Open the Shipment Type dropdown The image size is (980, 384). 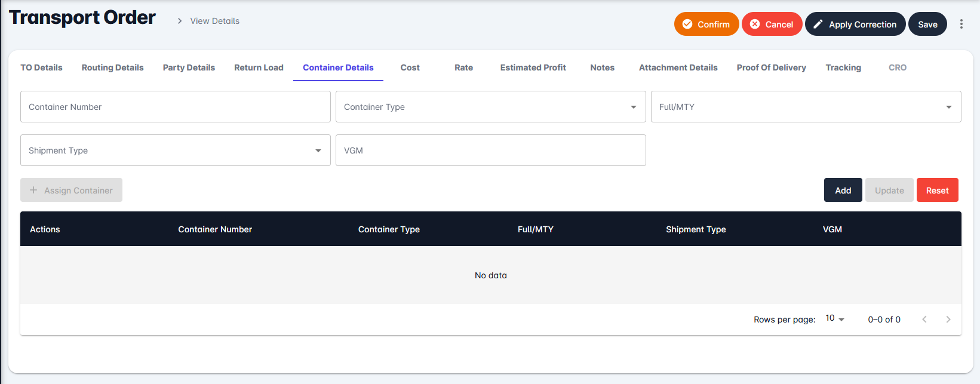[x=175, y=150]
